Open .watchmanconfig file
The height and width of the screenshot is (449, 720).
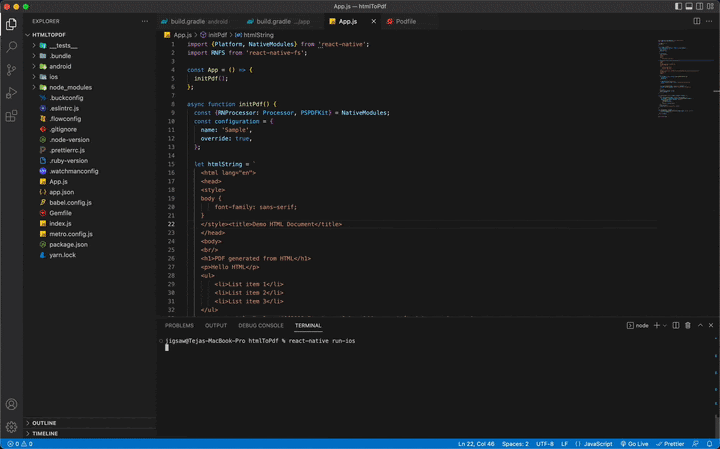73,171
